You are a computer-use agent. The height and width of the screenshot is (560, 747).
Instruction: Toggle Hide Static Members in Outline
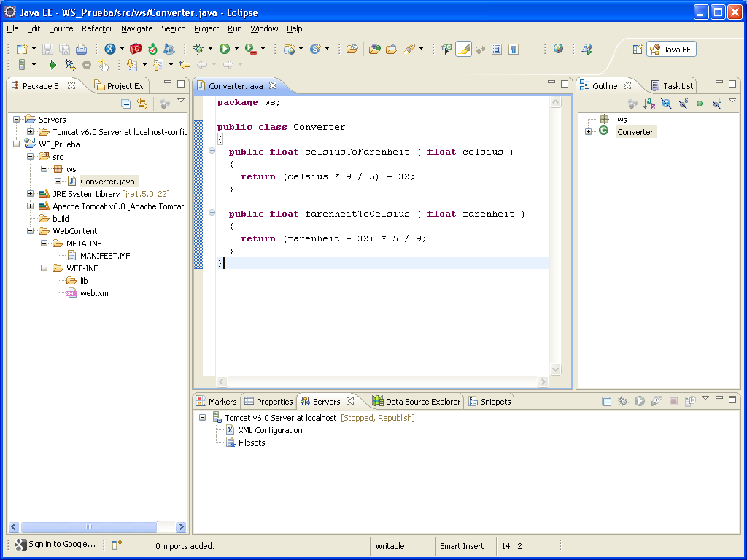[x=683, y=104]
